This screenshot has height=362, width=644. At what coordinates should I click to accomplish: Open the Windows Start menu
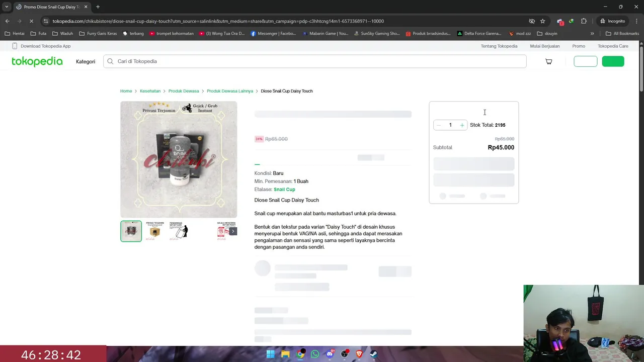(270, 354)
